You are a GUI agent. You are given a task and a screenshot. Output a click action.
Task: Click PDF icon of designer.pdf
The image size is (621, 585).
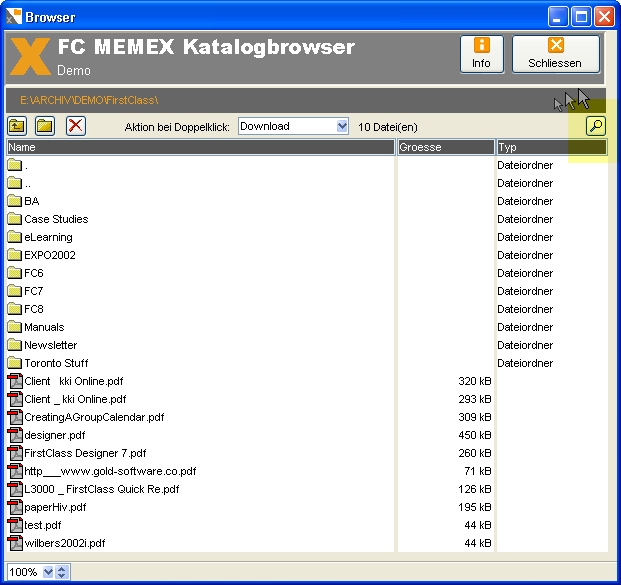tap(15, 435)
